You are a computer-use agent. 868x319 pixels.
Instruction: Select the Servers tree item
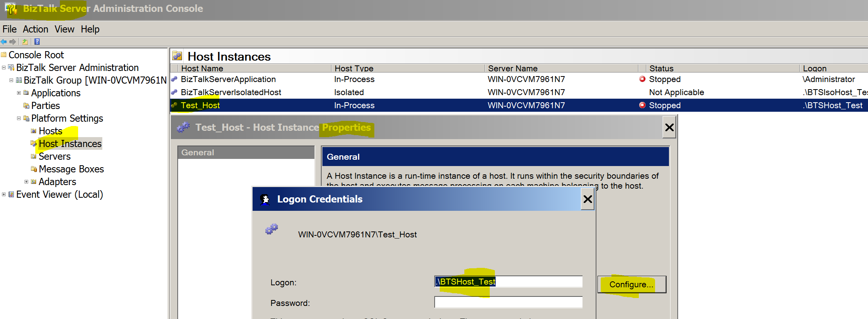[x=55, y=156]
